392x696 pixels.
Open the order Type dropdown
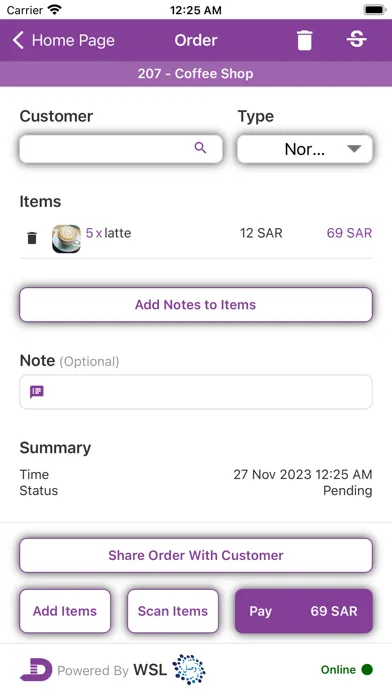(305, 149)
